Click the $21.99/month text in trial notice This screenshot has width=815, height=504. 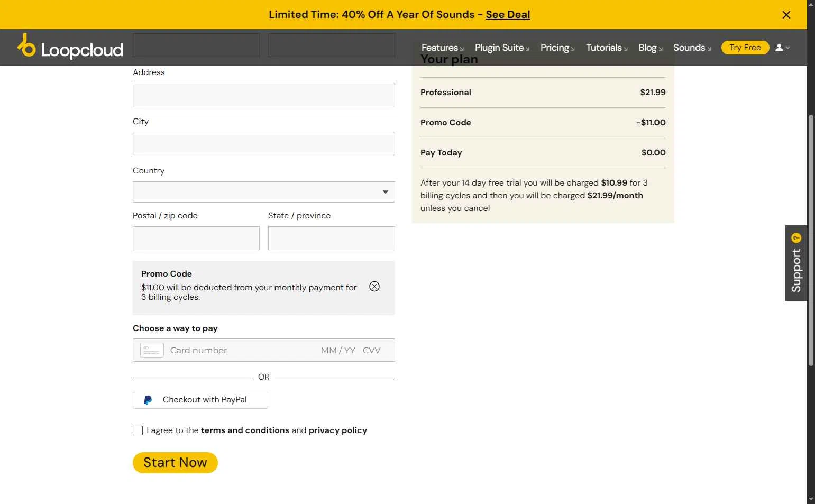[615, 196]
